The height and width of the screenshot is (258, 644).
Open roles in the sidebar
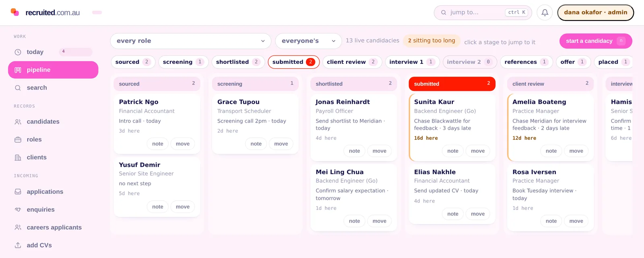pyautogui.click(x=53, y=139)
